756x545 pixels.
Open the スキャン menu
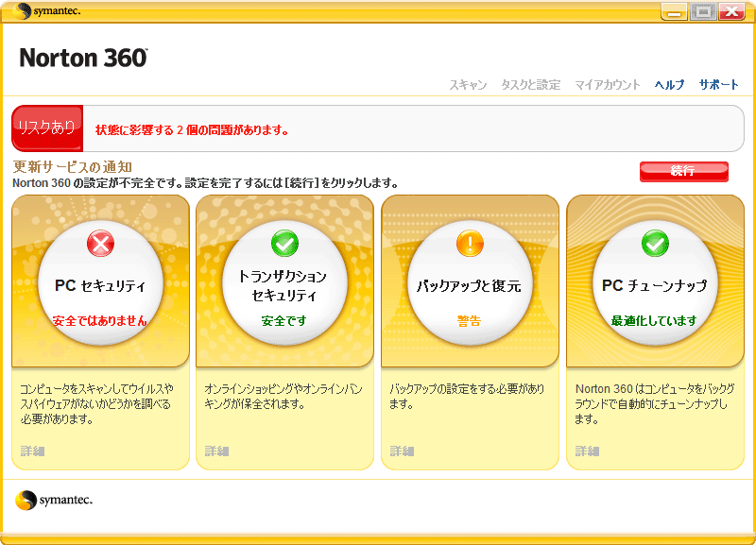468,85
